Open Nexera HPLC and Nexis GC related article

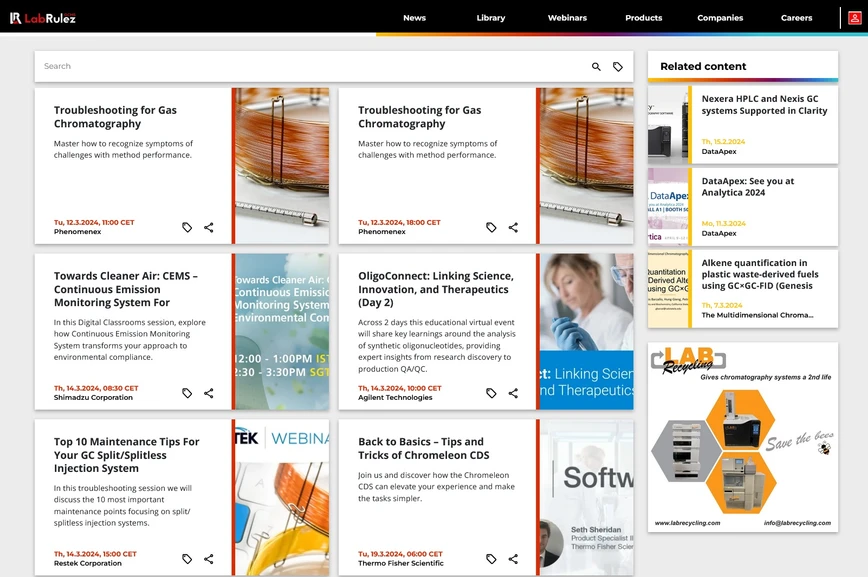pyautogui.click(x=764, y=105)
